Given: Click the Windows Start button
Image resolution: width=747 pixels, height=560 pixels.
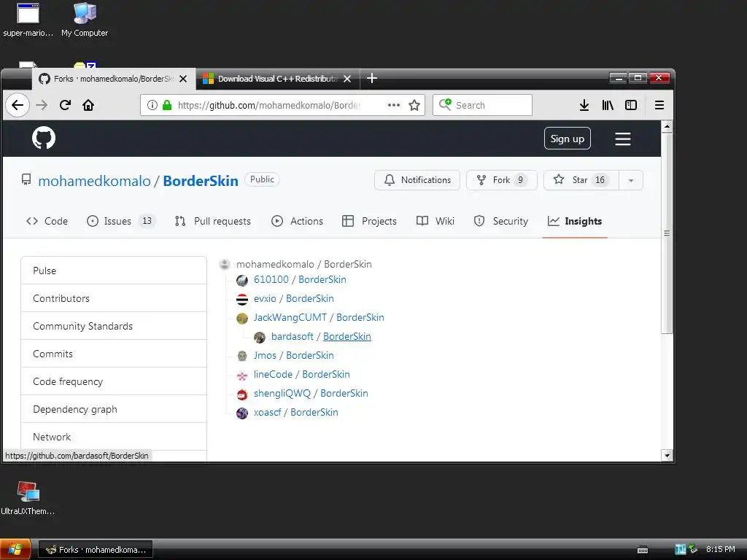Looking at the screenshot, I should click(15, 550).
